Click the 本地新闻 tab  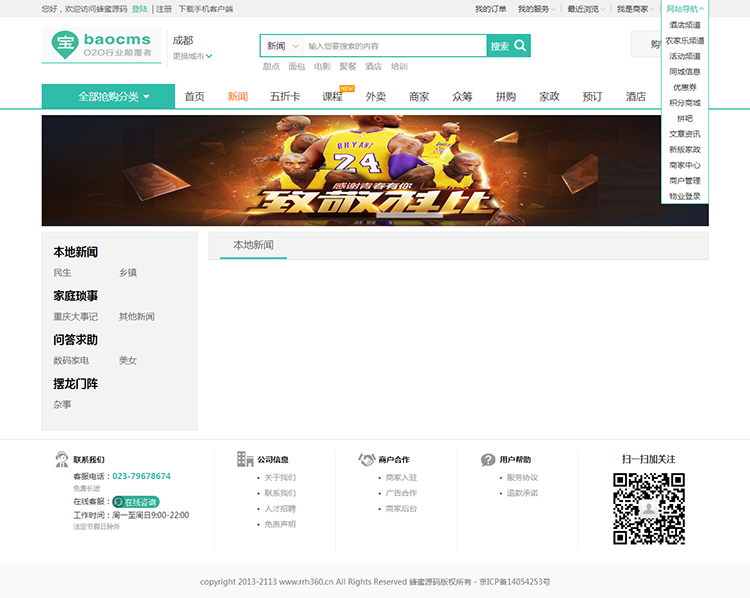point(254,245)
